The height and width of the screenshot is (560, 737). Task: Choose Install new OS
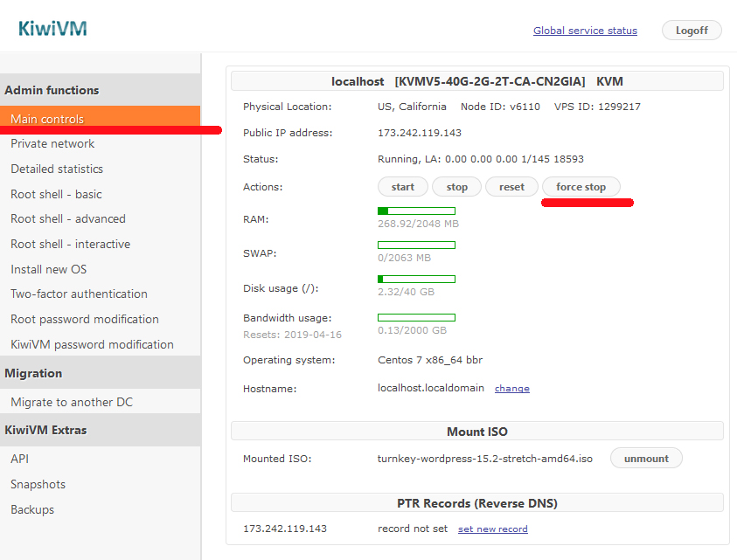[49, 269]
